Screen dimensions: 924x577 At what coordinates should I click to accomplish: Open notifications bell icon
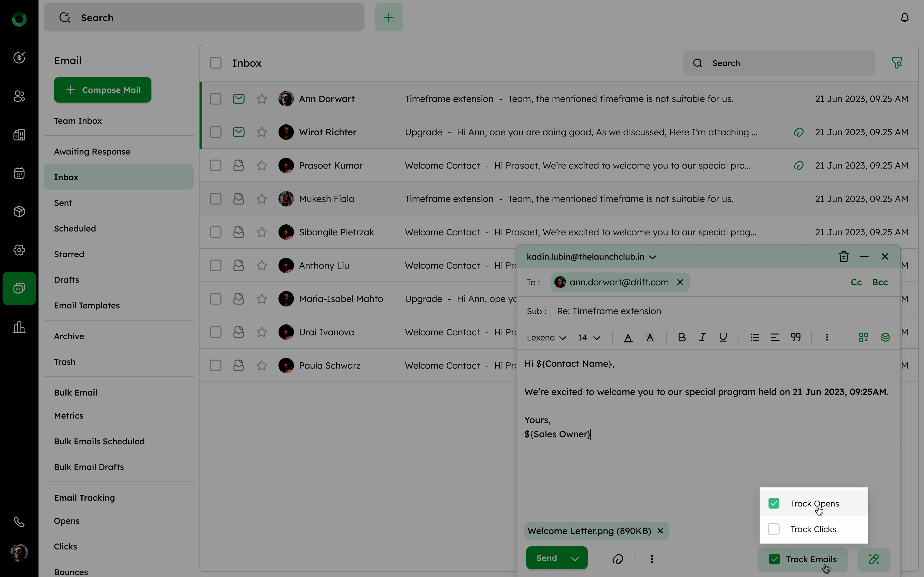tap(904, 17)
